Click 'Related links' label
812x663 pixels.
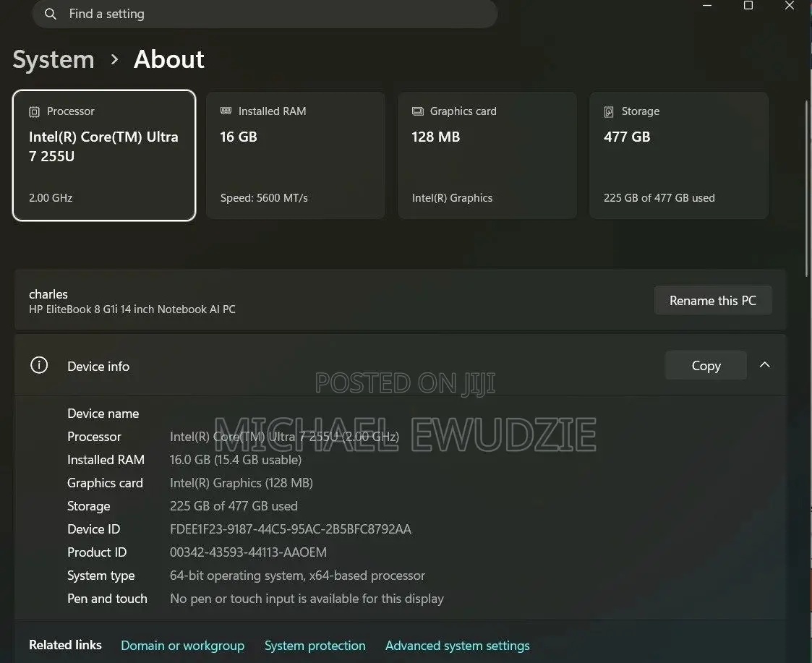(65, 645)
